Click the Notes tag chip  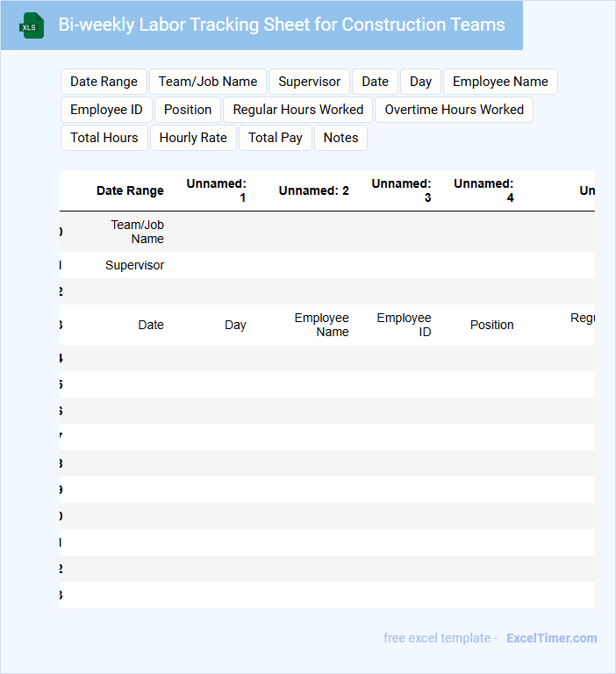click(340, 138)
